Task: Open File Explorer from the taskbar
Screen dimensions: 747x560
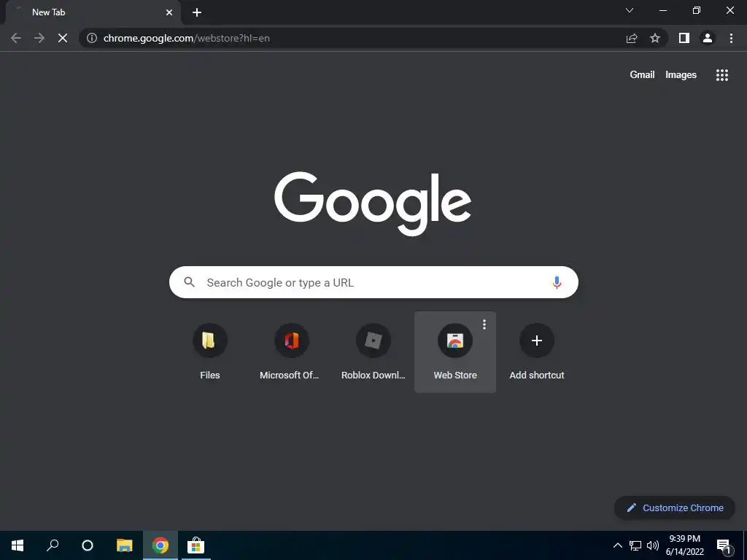Action: tap(125, 545)
